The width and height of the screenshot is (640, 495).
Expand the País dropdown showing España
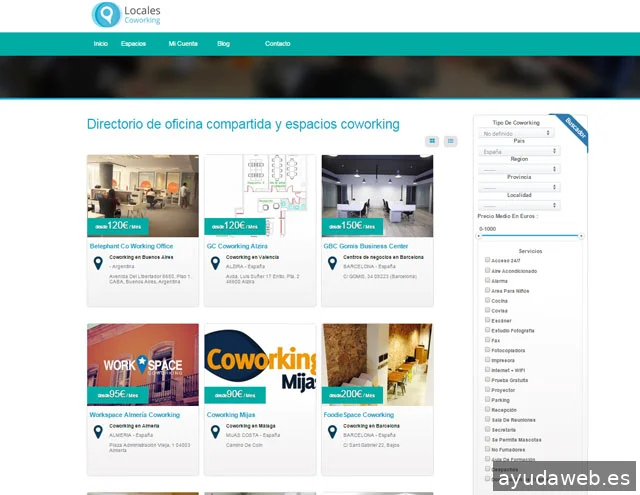coord(519,152)
